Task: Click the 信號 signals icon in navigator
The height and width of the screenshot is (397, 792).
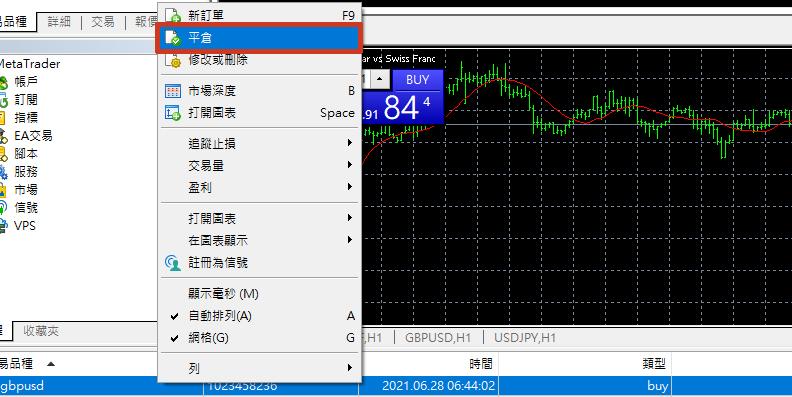Action: click(3, 207)
